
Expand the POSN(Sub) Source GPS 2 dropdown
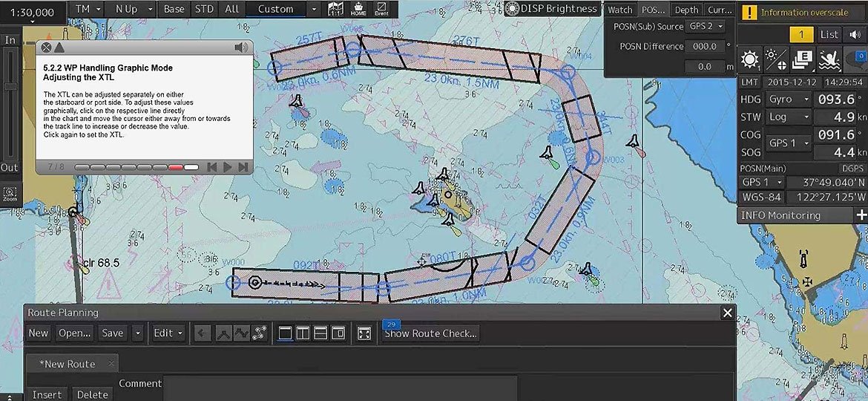706,27
